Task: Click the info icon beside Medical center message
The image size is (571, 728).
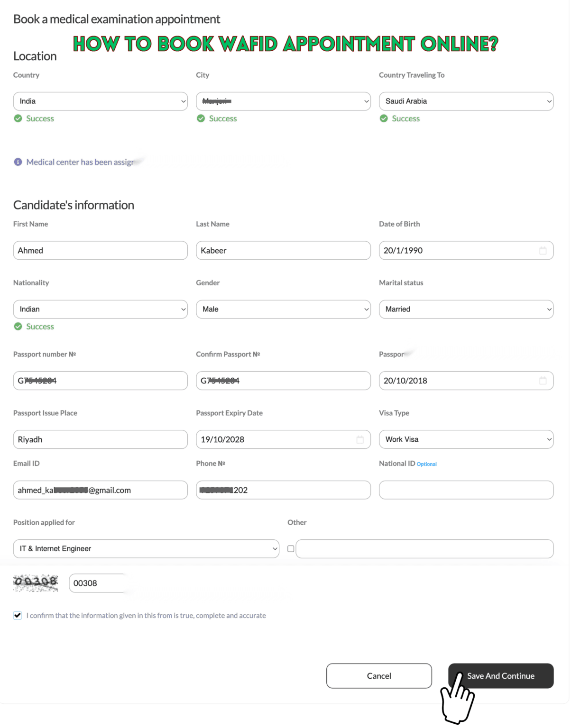Action: [18, 162]
